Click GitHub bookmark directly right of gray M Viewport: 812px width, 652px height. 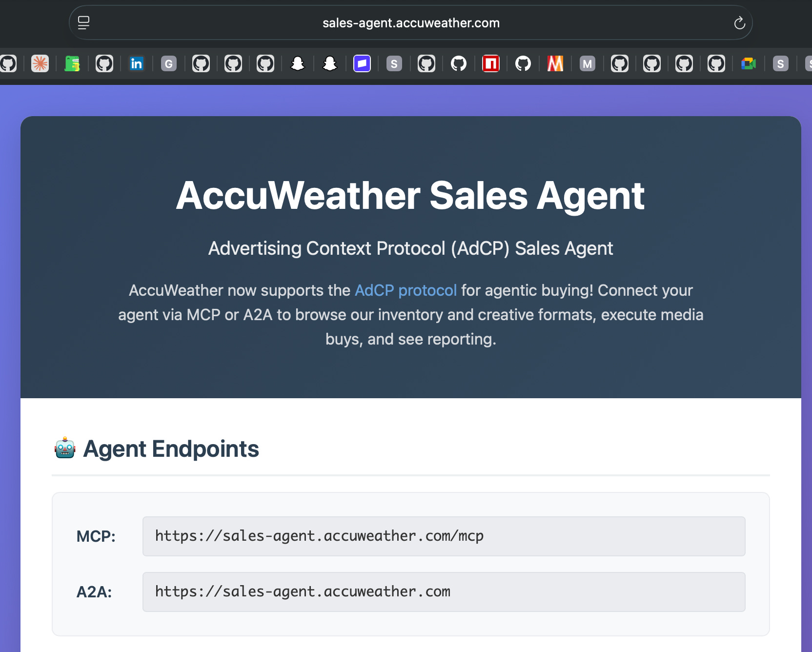click(x=620, y=63)
